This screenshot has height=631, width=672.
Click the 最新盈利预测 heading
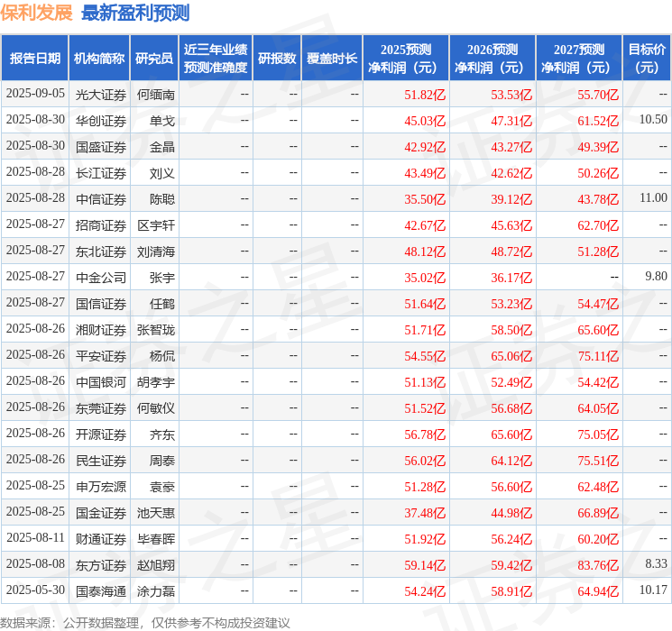click(135, 13)
